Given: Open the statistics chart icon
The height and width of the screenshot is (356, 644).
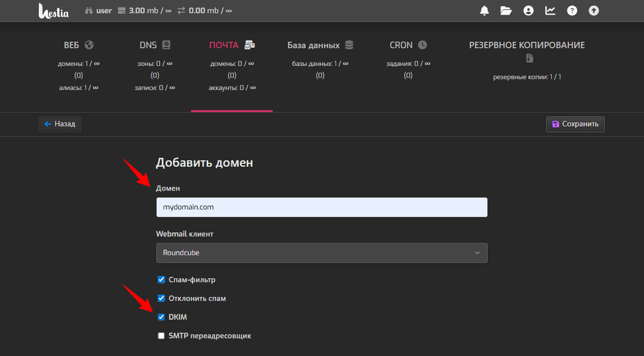Looking at the screenshot, I should coord(550,10).
